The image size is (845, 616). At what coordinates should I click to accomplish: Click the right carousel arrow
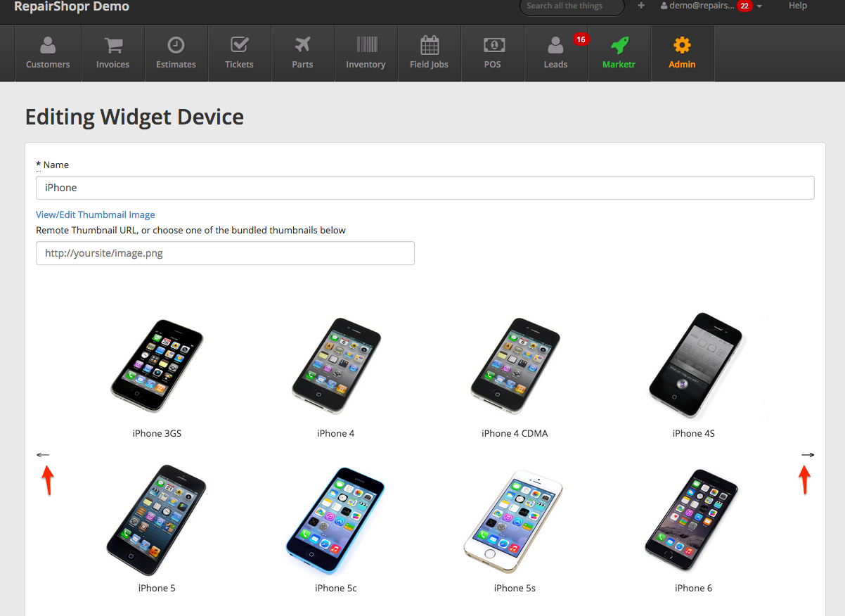click(x=808, y=455)
